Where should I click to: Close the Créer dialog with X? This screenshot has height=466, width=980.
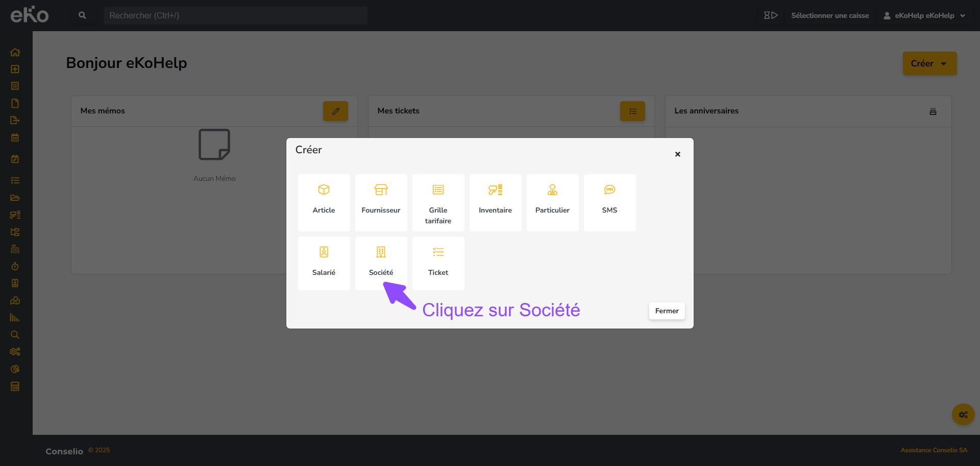[677, 154]
